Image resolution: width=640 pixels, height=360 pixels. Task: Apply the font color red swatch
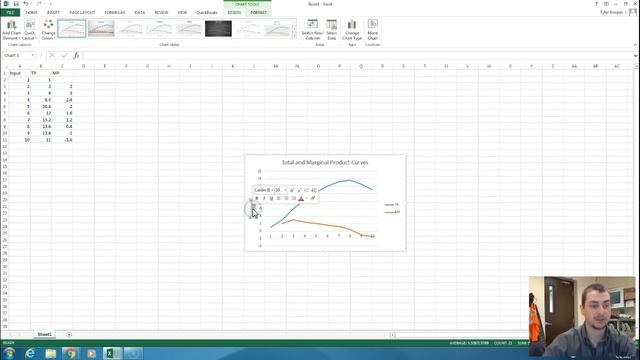(301, 198)
